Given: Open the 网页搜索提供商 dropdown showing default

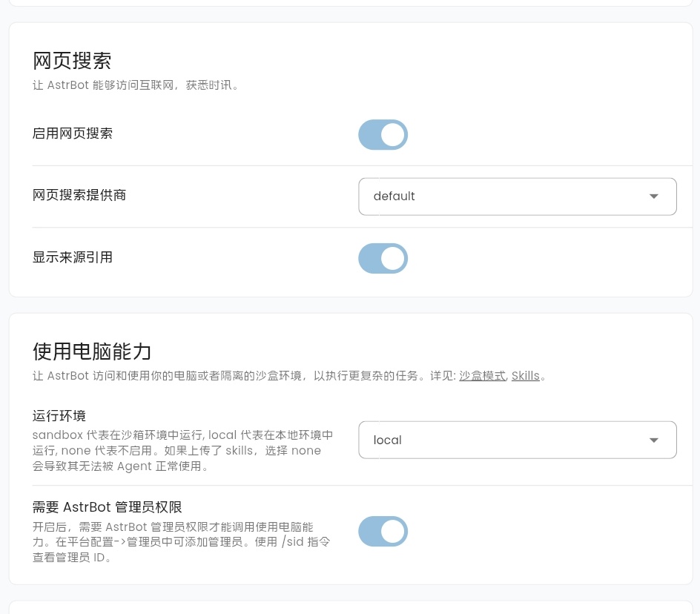Looking at the screenshot, I should (x=518, y=197).
